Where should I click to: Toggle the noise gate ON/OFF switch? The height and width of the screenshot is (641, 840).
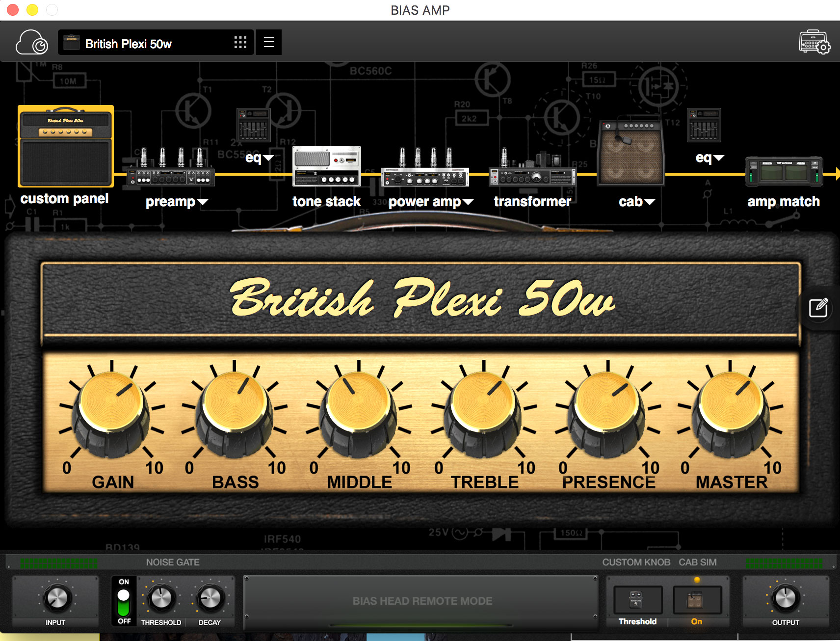coord(124,602)
